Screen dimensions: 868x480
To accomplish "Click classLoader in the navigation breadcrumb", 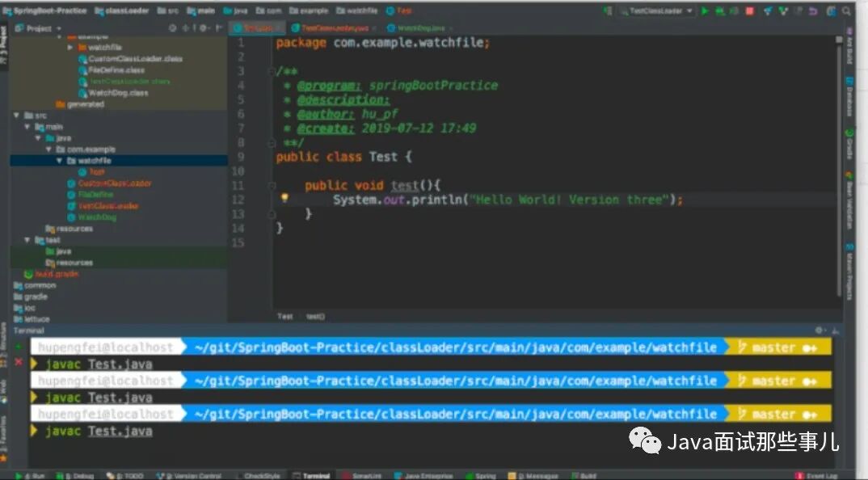I will click(123, 11).
